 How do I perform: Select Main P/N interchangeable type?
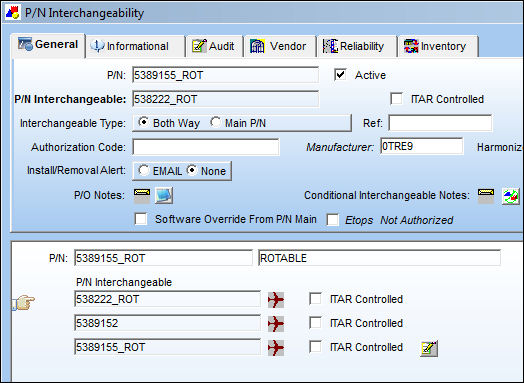216,122
